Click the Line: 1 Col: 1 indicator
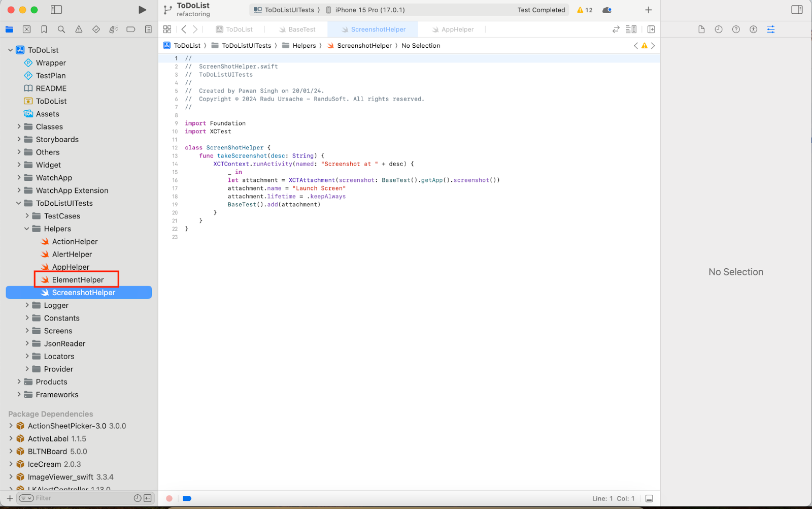The width and height of the screenshot is (812, 509). coord(613,498)
